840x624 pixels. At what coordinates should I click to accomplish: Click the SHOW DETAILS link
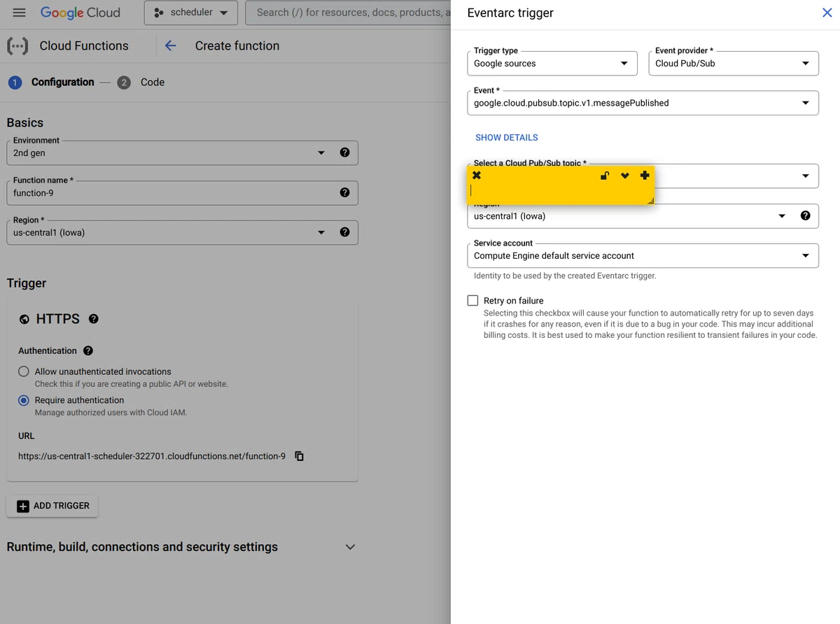[x=507, y=137]
